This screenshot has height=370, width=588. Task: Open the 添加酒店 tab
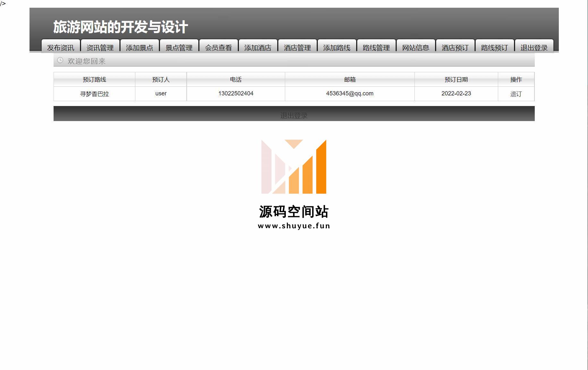(x=258, y=47)
